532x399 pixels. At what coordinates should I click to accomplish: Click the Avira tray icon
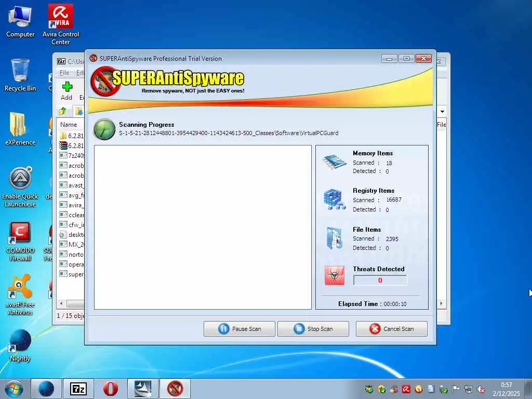pyautogui.click(x=406, y=389)
